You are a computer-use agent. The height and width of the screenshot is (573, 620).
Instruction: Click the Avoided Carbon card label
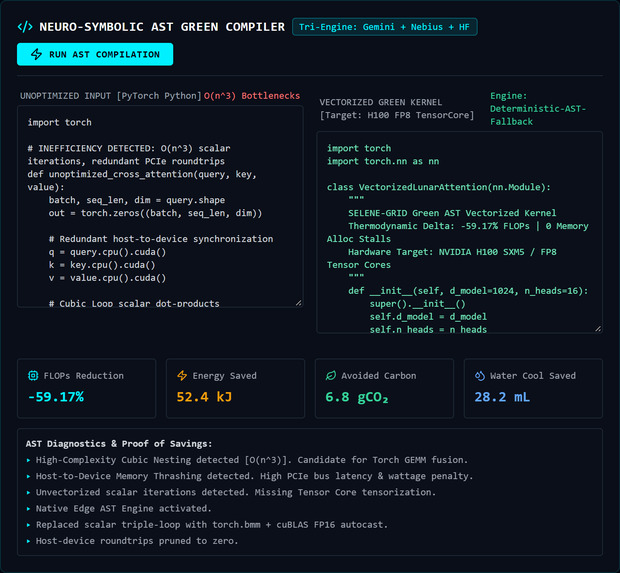point(379,376)
